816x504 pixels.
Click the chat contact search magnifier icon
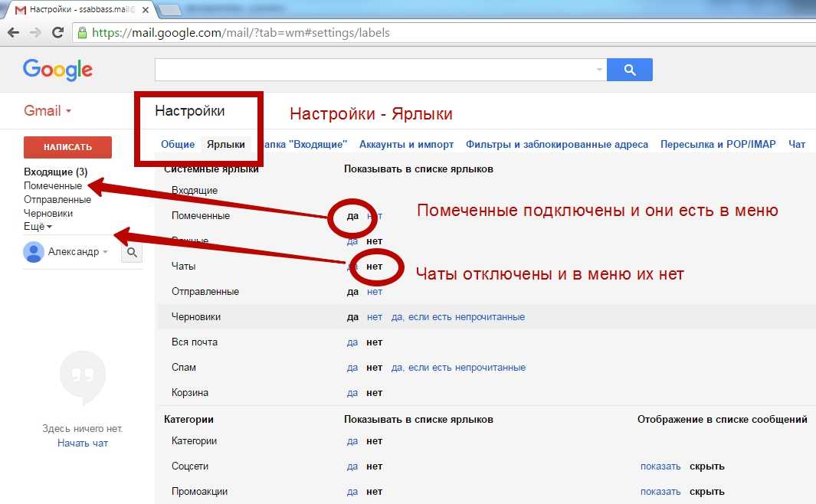(x=132, y=252)
